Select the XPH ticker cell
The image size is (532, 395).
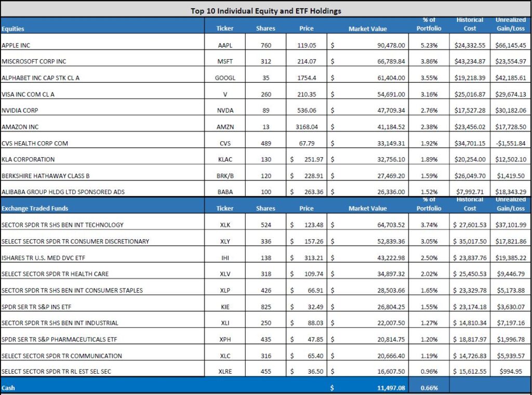point(225,336)
